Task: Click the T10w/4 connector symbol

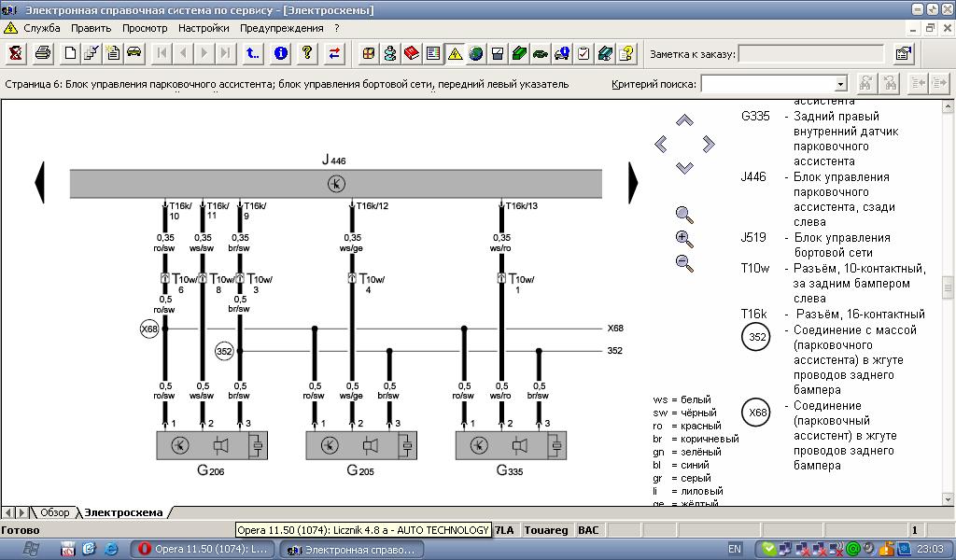Action: tap(352, 278)
